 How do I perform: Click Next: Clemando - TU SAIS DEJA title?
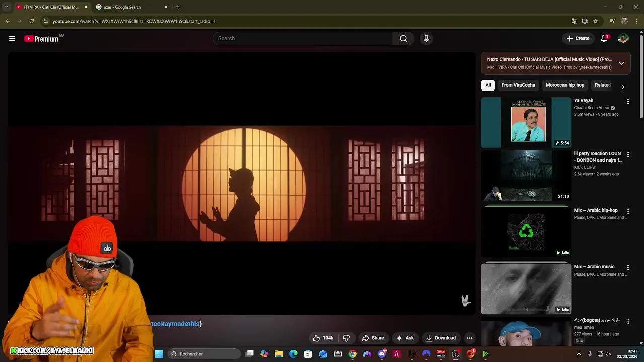[549, 59]
